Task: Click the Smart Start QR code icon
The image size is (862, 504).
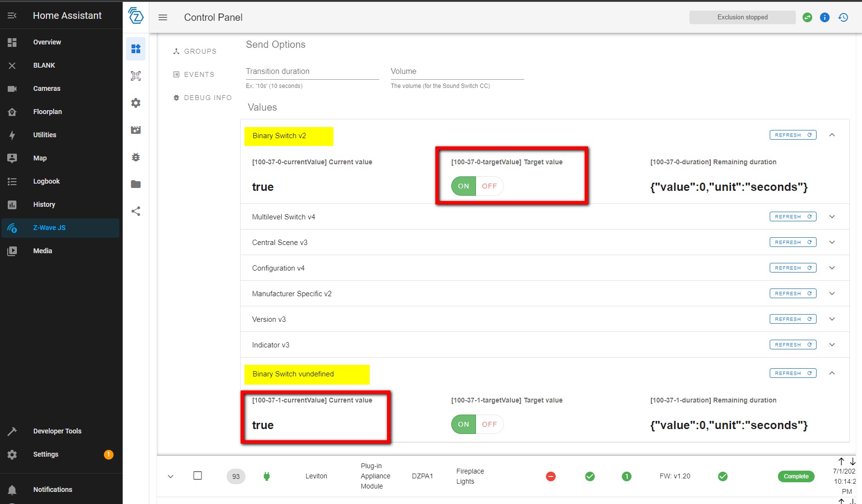Action: 136,76
